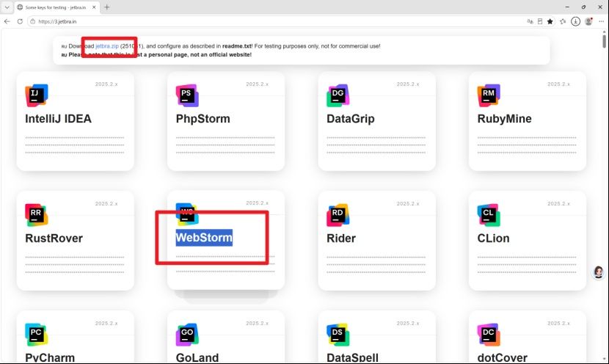Open the favorites list icon
The width and height of the screenshot is (609, 364).
pyautogui.click(x=563, y=21)
